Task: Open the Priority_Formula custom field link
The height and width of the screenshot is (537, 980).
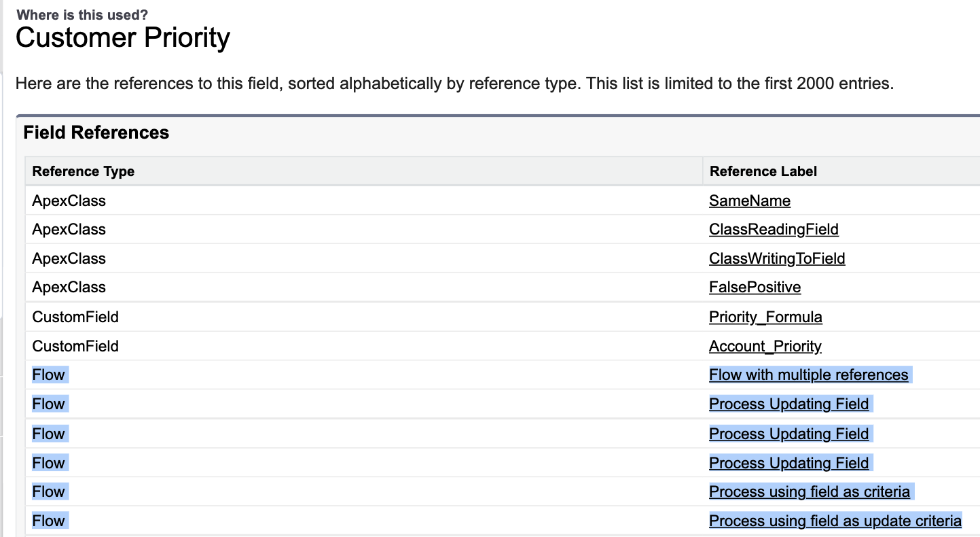Action: (x=765, y=317)
